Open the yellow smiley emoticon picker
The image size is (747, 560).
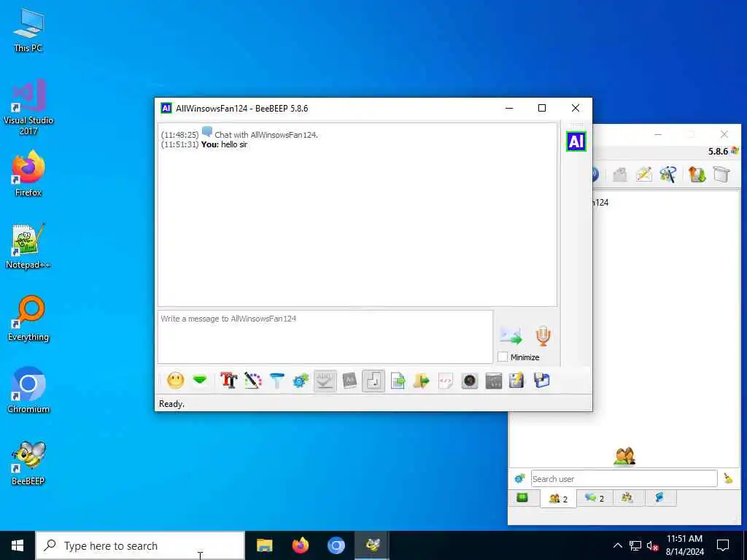click(x=175, y=381)
